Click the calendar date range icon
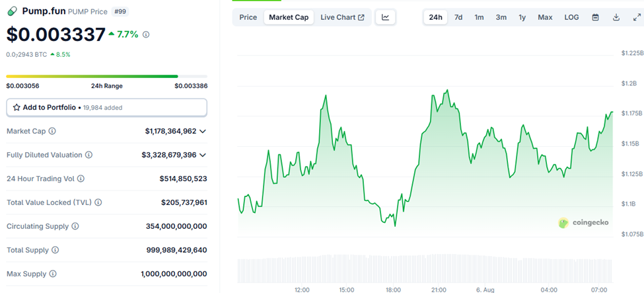The image size is (644, 293). (595, 17)
